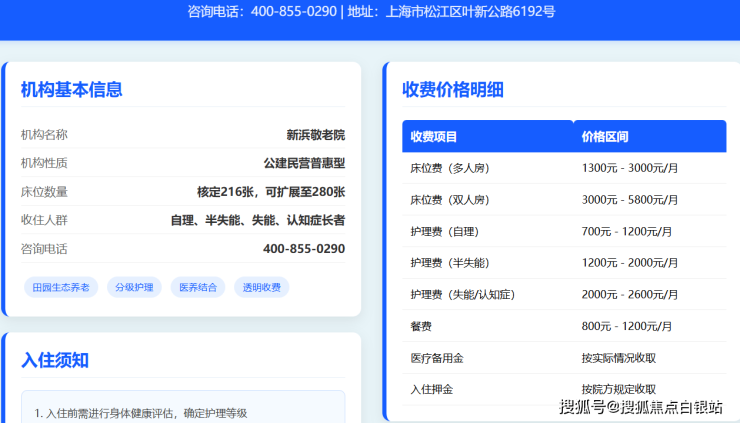Image resolution: width=740 pixels, height=423 pixels.
Task: Click the 机构性质 label
Action: point(44,163)
